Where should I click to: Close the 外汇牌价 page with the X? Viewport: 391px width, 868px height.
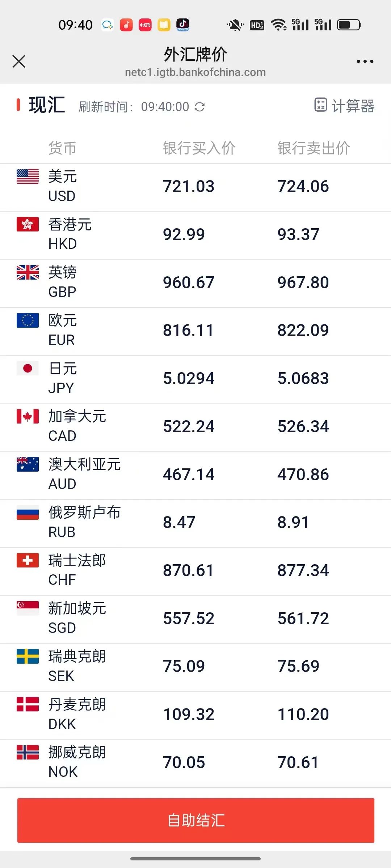click(x=19, y=61)
